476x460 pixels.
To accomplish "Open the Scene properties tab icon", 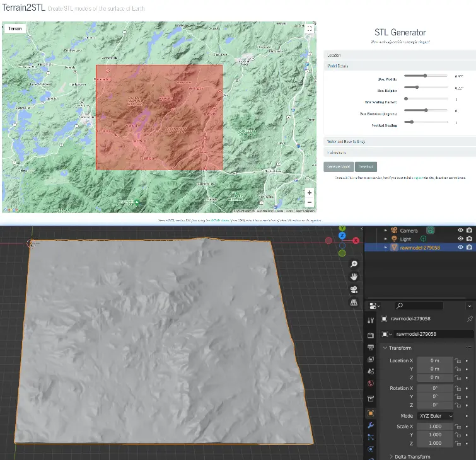I will click(x=371, y=371).
